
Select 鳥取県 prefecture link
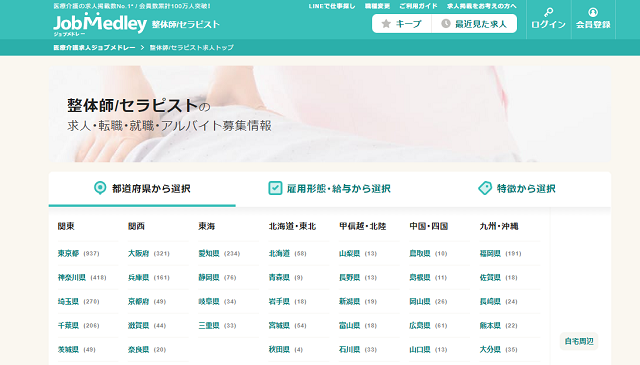tap(420, 254)
